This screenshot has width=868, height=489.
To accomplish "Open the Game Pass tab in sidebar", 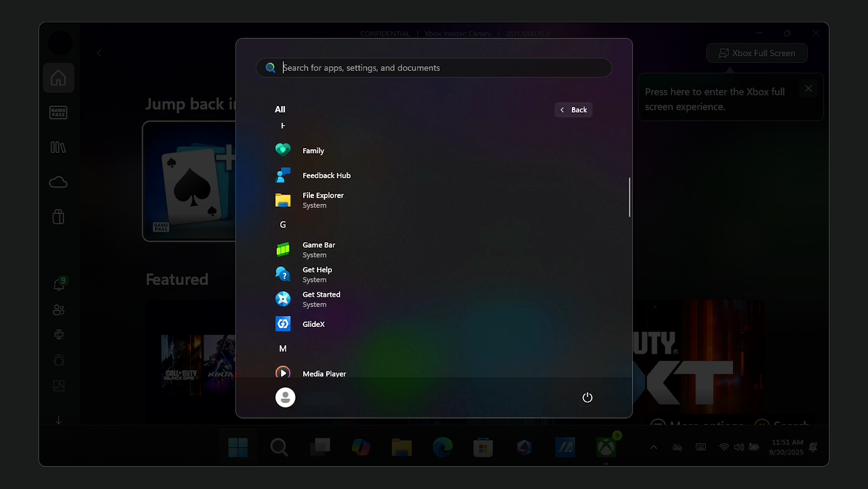I will (59, 112).
